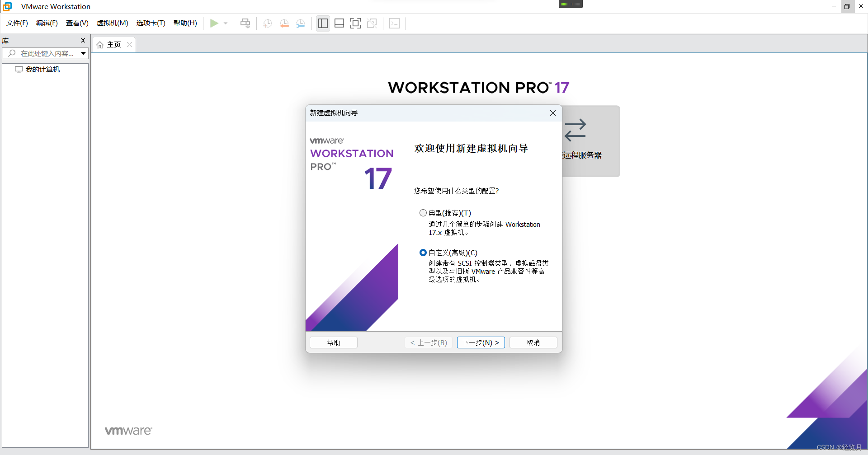
Task: Open the 帮助(H) menu
Action: 185,23
